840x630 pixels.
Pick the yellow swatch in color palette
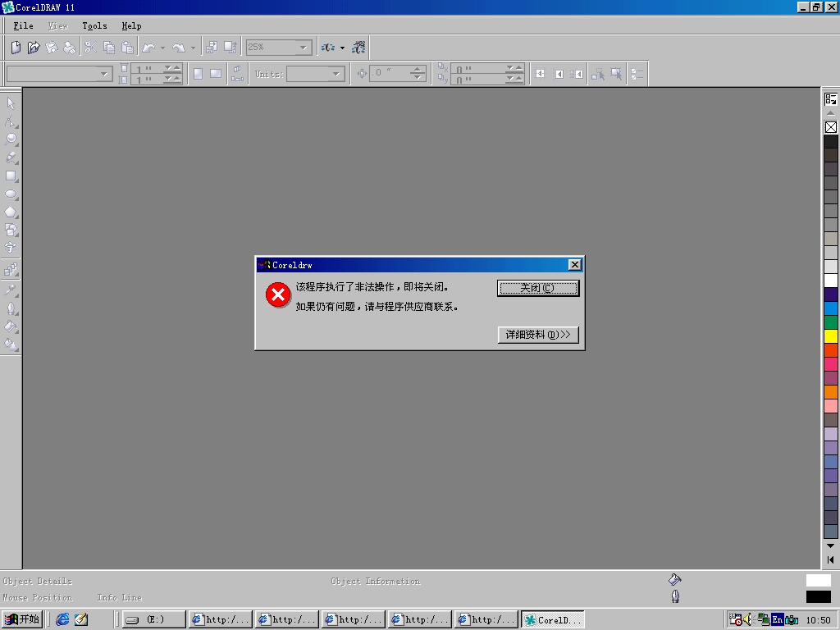click(x=830, y=336)
